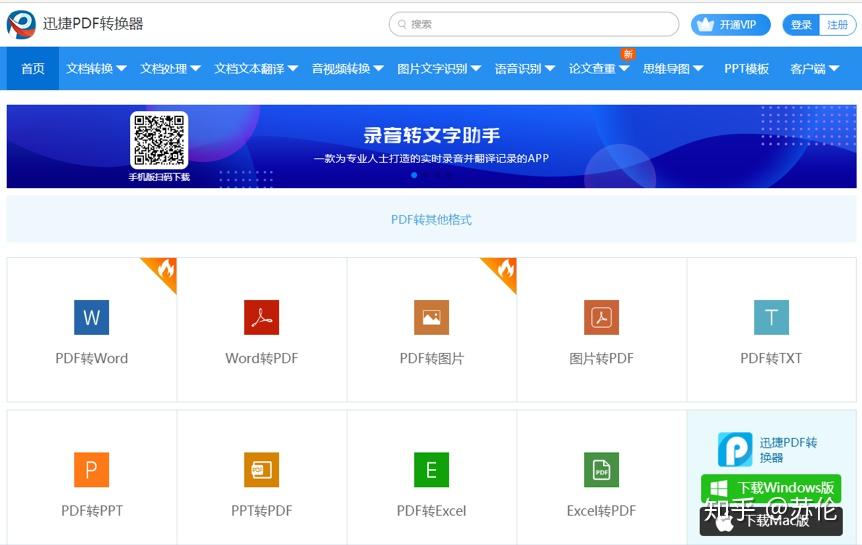Click the PDF转图片 label text

coord(432,359)
